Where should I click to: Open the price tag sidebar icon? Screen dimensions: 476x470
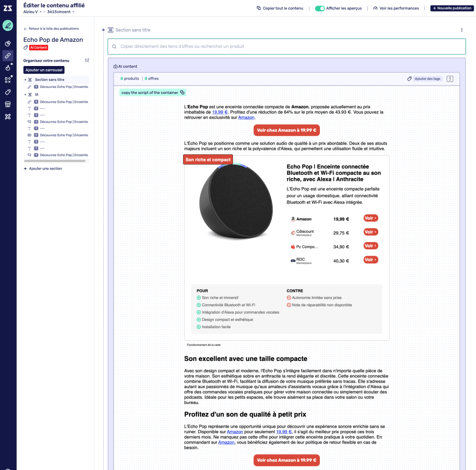[8, 92]
